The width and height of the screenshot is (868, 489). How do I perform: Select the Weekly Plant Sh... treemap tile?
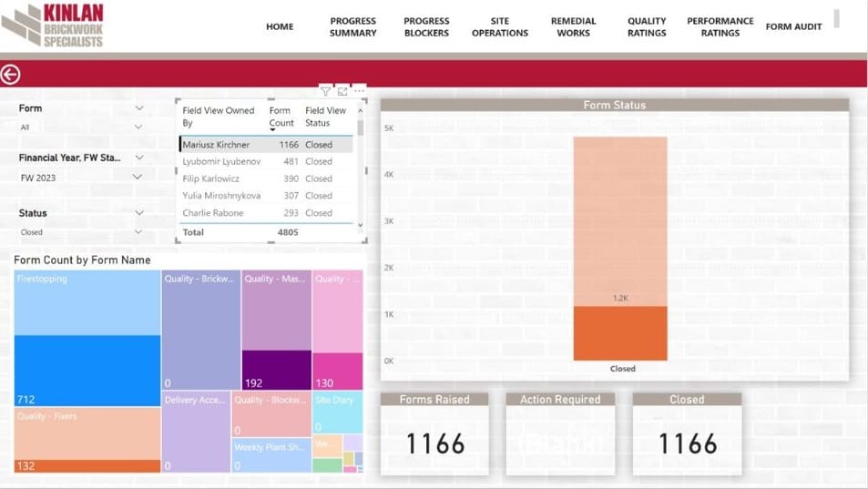click(271, 455)
